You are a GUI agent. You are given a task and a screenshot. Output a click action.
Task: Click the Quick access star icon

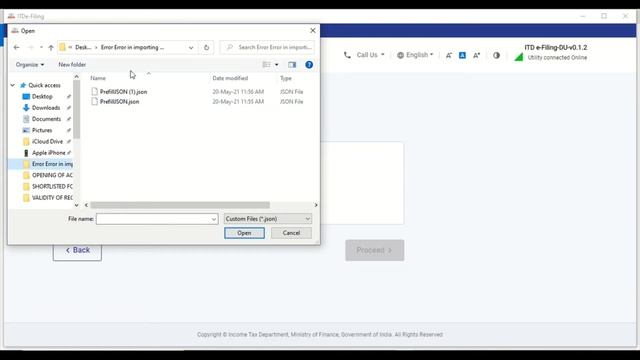click(23, 85)
